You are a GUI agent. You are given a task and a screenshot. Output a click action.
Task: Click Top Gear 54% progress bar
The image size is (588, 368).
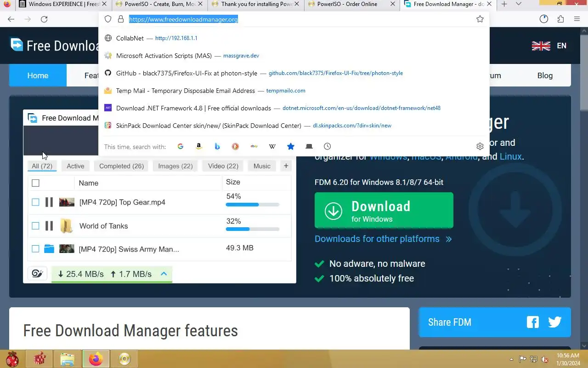pos(252,205)
